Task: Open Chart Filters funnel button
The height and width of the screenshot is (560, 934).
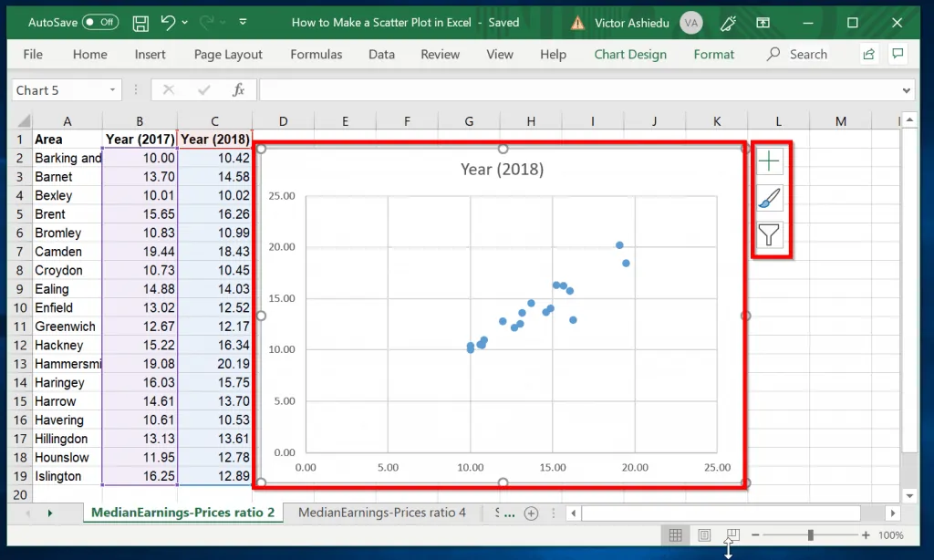Action: point(770,236)
